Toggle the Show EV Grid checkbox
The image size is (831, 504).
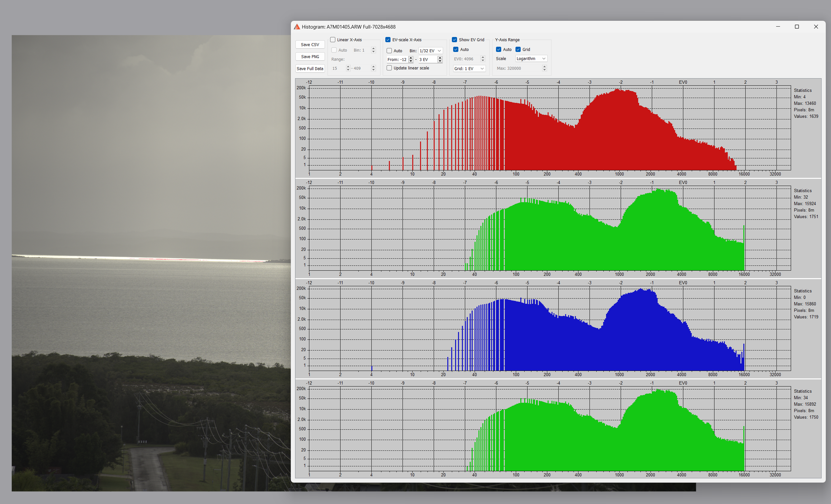click(x=455, y=40)
